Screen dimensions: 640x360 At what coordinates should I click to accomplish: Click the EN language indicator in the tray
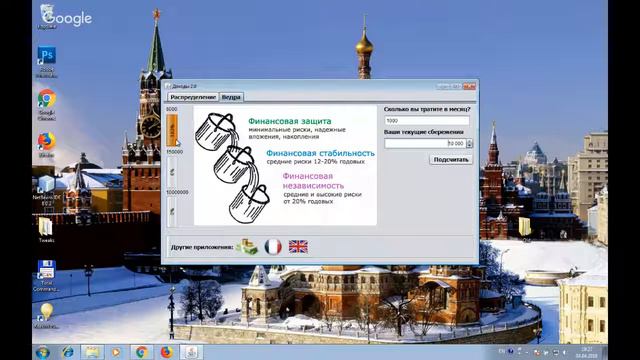[502, 351]
